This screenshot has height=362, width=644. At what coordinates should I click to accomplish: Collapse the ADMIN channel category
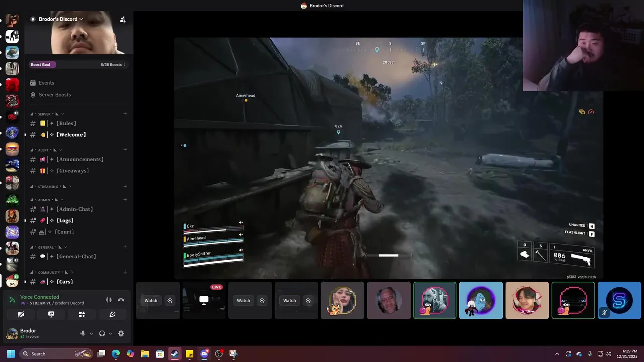coord(46,200)
